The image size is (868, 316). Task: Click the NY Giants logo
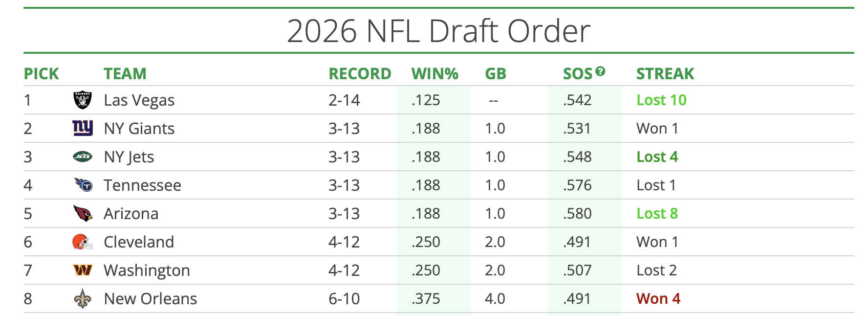pyautogui.click(x=82, y=128)
